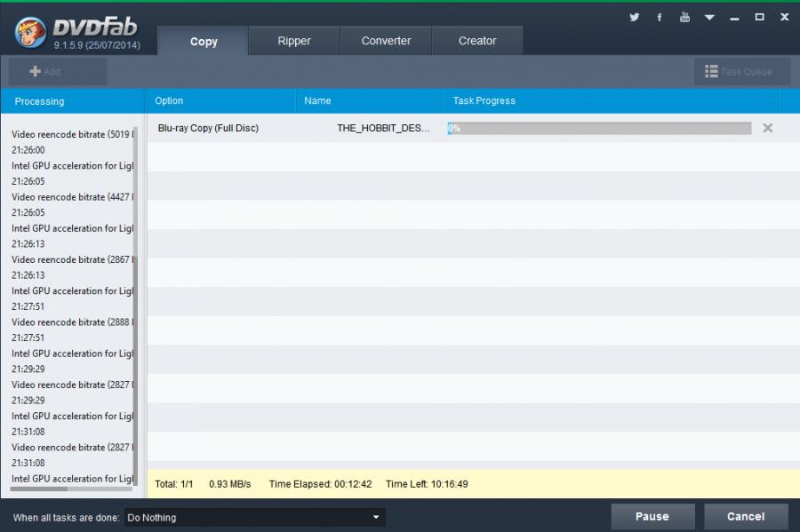Open the DVDFab YouTube channel icon

(x=684, y=18)
